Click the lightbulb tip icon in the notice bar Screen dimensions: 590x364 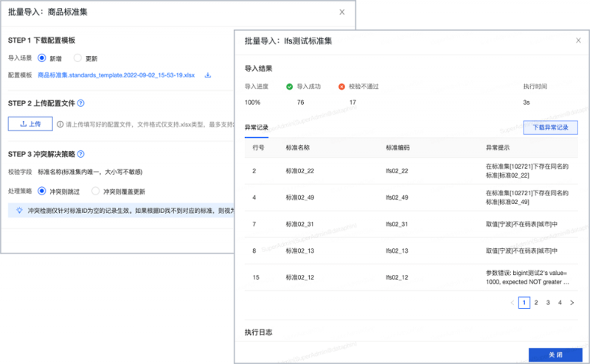click(x=19, y=210)
